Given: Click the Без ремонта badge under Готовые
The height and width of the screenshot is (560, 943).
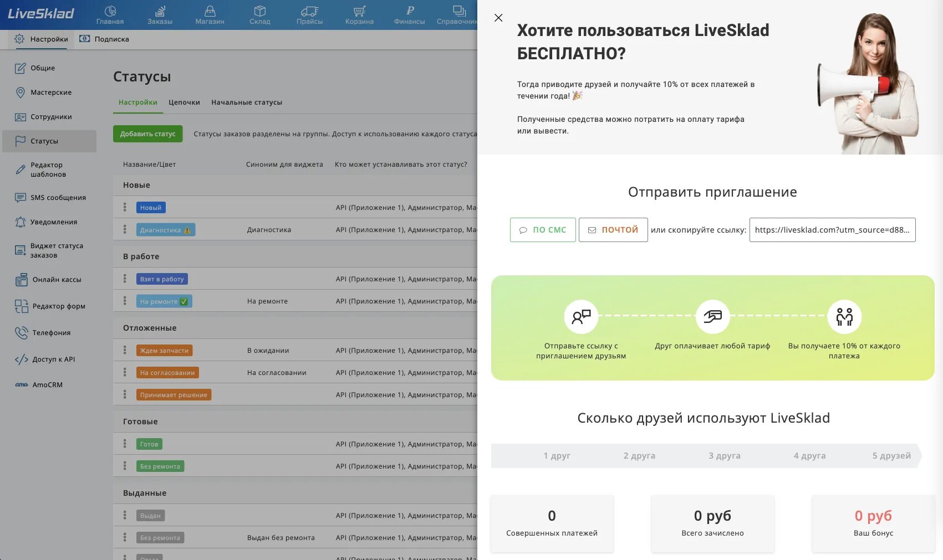Looking at the screenshot, I should coord(160,466).
